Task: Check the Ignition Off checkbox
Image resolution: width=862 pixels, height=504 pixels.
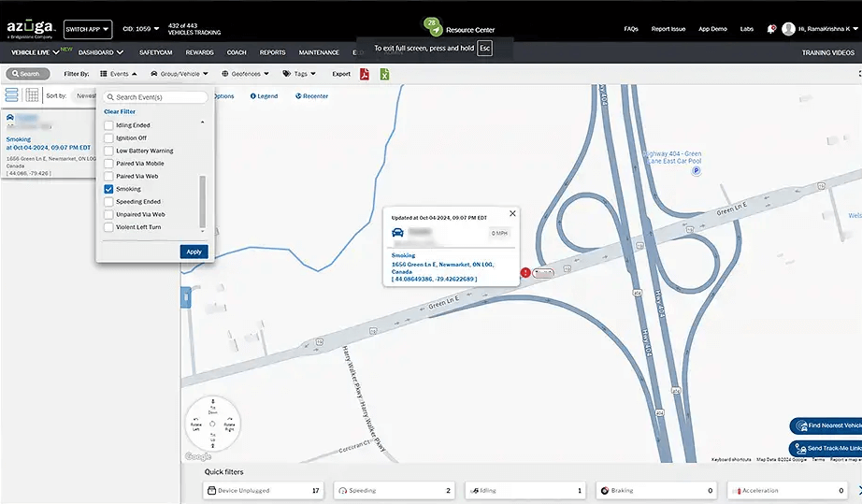Action: (x=108, y=138)
